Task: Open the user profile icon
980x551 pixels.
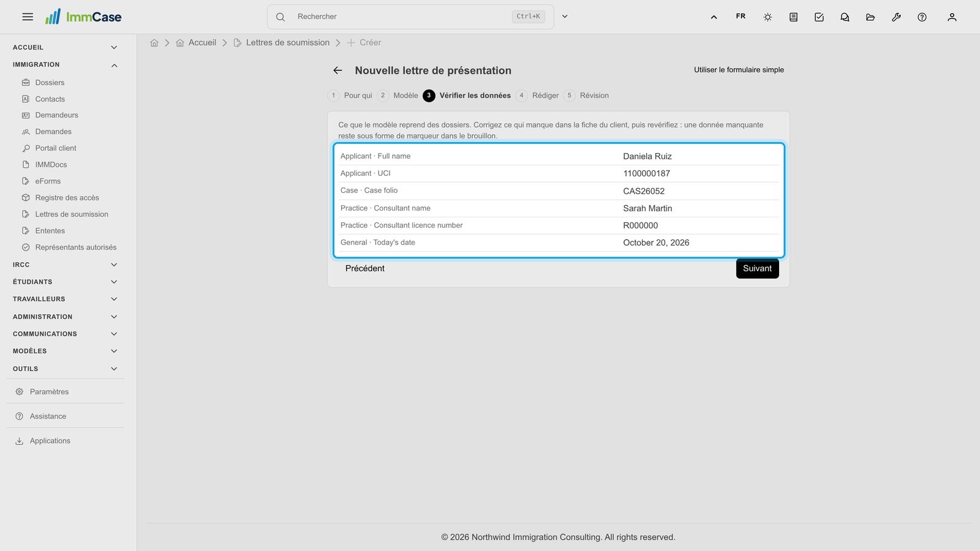Action: [952, 17]
